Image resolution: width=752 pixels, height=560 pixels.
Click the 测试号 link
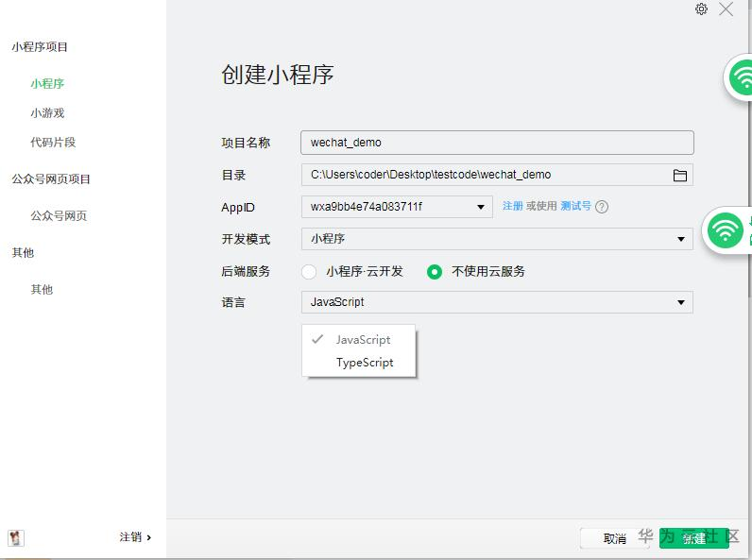click(575, 206)
